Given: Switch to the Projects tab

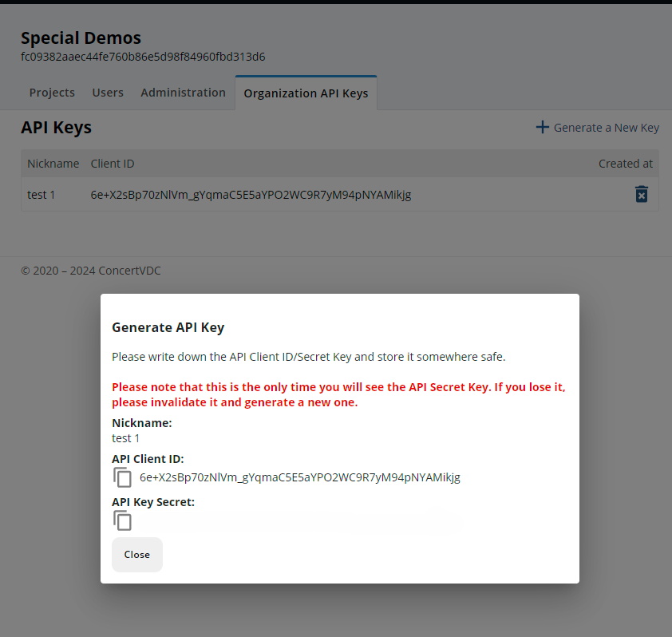Looking at the screenshot, I should 52,93.
